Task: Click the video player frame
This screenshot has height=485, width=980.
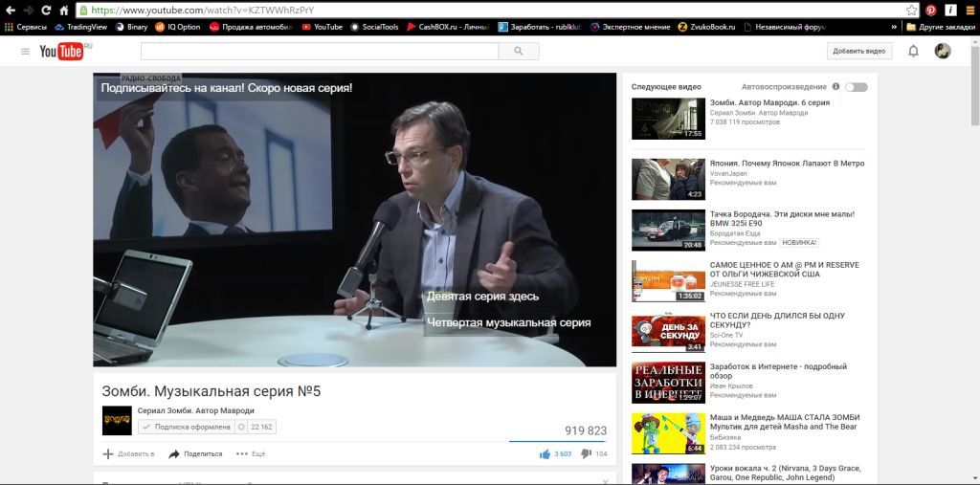Action: 354,219
